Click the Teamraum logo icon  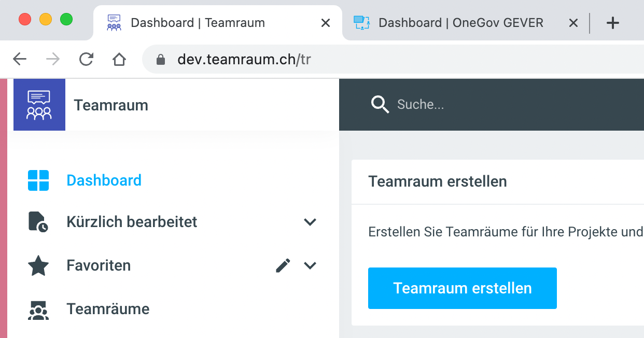(x=39, y=105)
